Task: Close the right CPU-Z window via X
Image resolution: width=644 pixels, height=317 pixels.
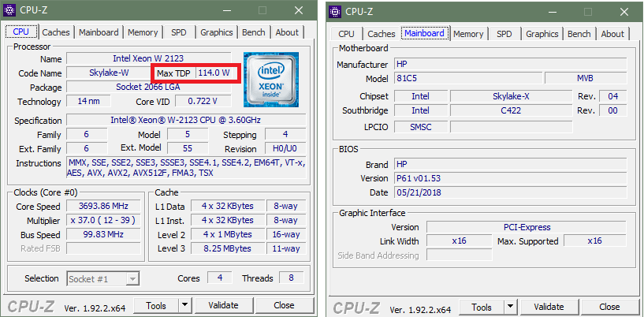Action: (624, 12)
